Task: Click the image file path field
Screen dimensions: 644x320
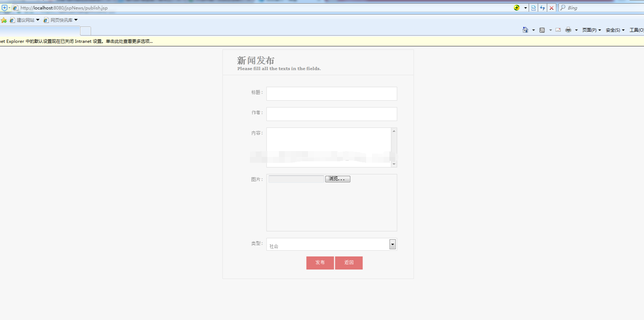Action: [296, 179]
